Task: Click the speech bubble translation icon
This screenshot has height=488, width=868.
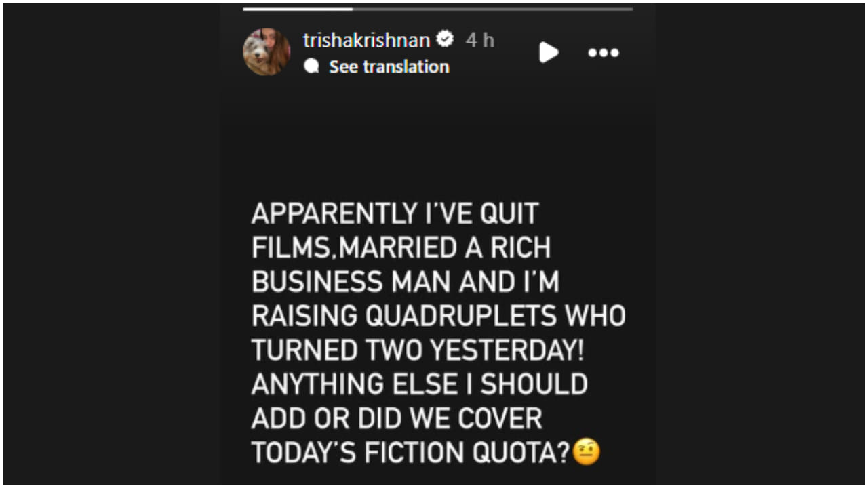Action: [313, 66]
